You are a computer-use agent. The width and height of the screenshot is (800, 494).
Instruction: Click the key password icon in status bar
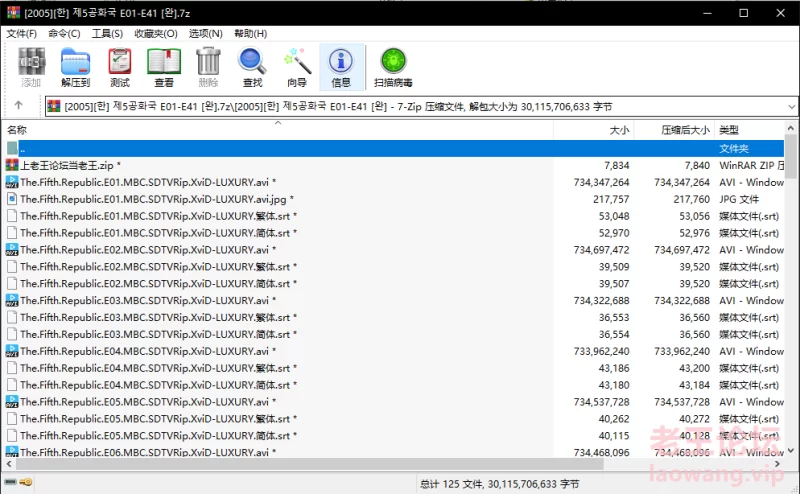click(26, 482)
